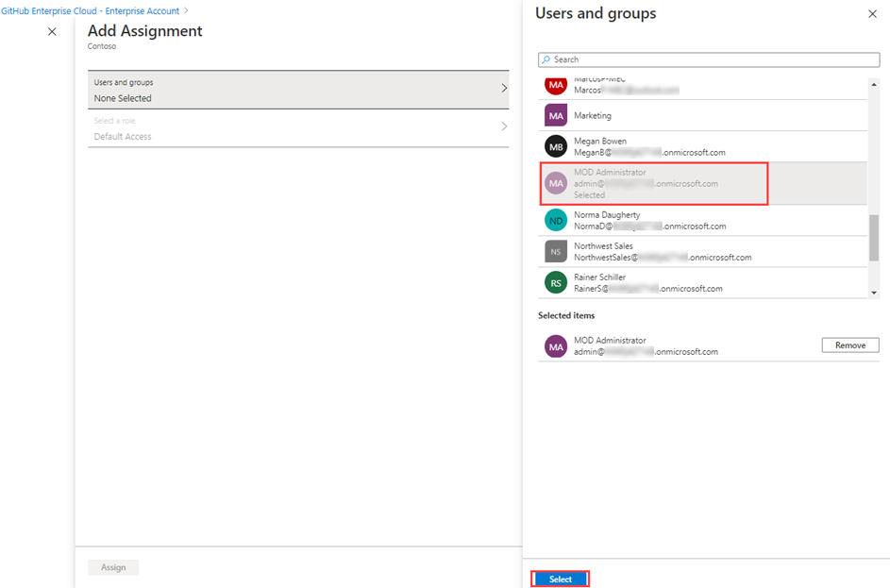Close the Users and groups panel

point(873,14)
